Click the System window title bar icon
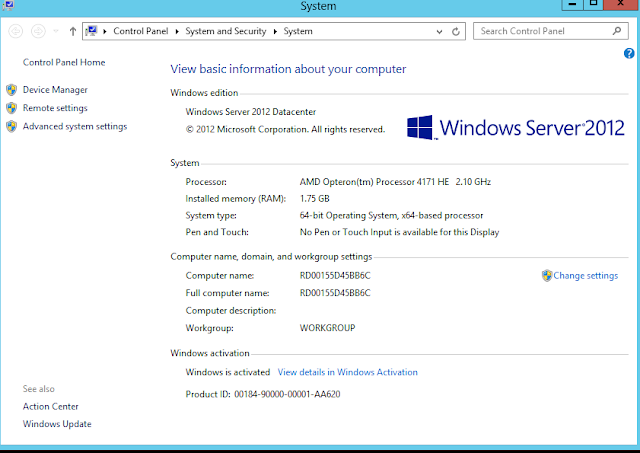 click(x=8, y=5)
